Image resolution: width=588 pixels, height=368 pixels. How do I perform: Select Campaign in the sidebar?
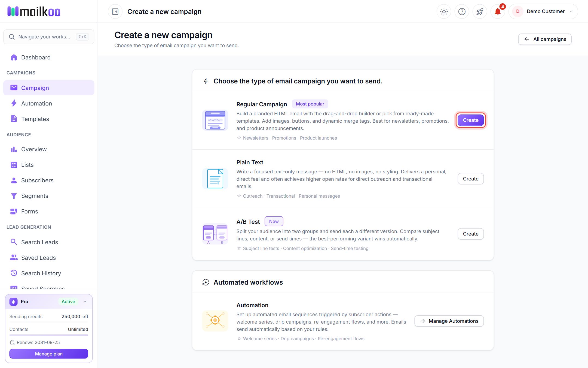coord(49,88)
